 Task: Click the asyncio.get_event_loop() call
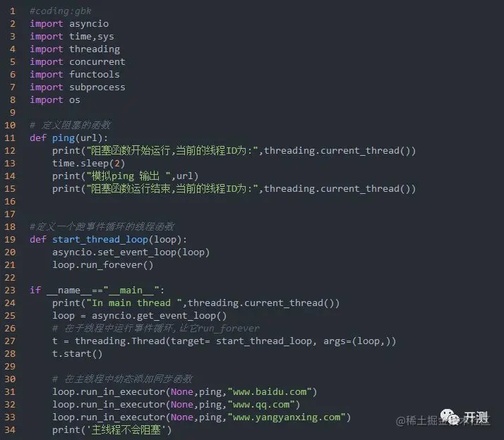[160, 316]
